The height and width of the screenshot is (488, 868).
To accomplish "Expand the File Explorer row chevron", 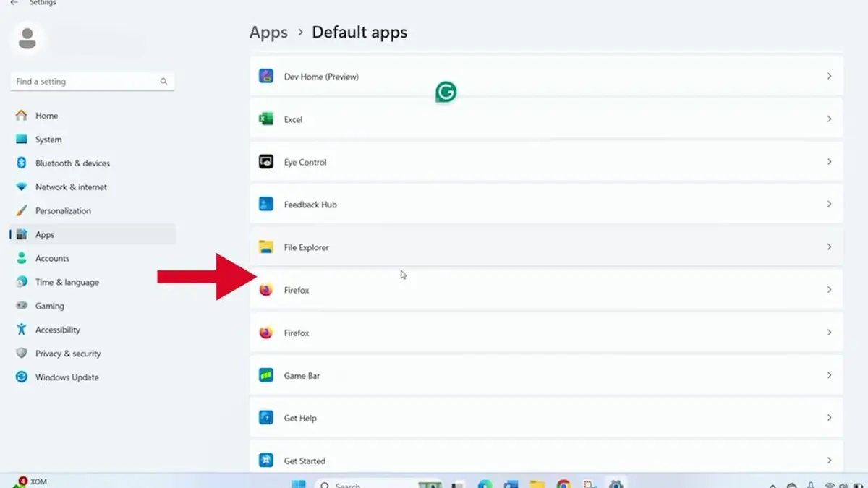I will point(829,247).
